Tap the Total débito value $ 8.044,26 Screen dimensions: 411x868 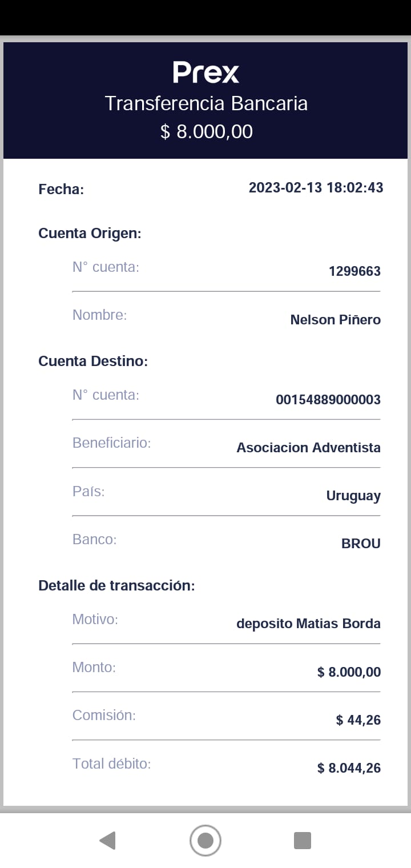349,768
